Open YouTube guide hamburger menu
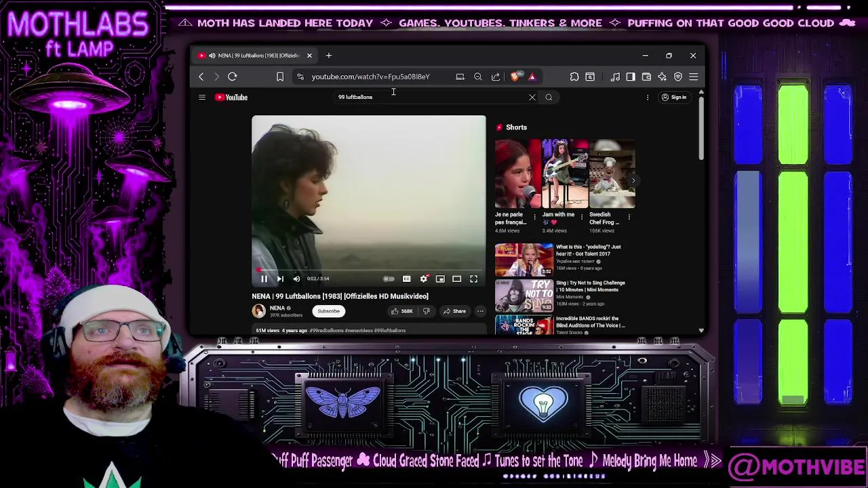The height and width of the screenshot is (488, 868). point(201,97)
